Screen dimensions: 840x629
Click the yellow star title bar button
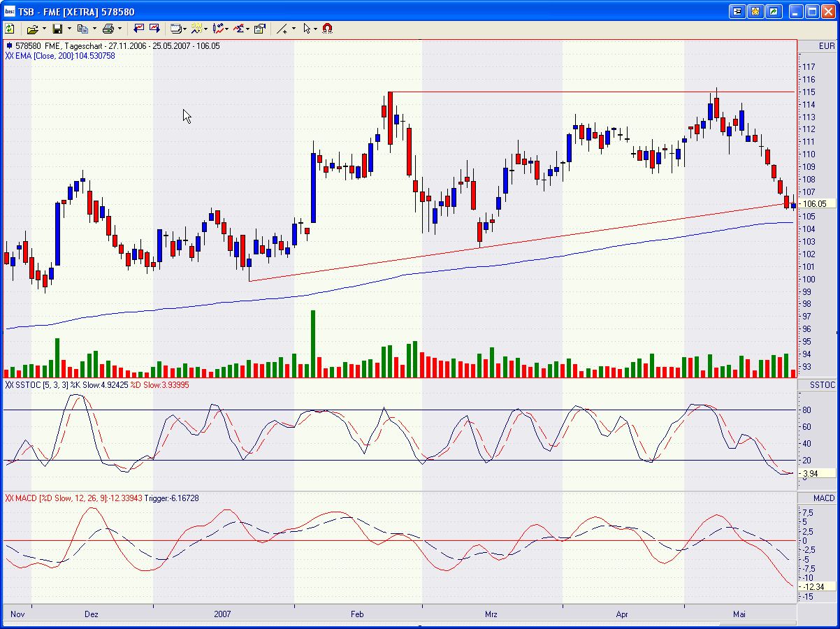tap(755, 11)
